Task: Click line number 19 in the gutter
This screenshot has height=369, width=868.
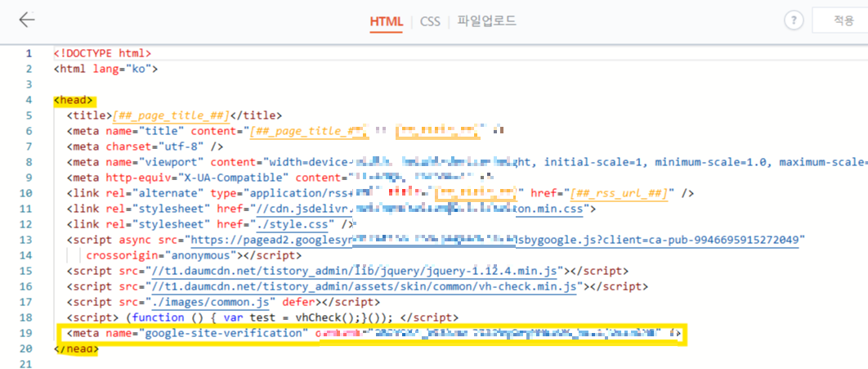Action: click(x=27, y=334)
